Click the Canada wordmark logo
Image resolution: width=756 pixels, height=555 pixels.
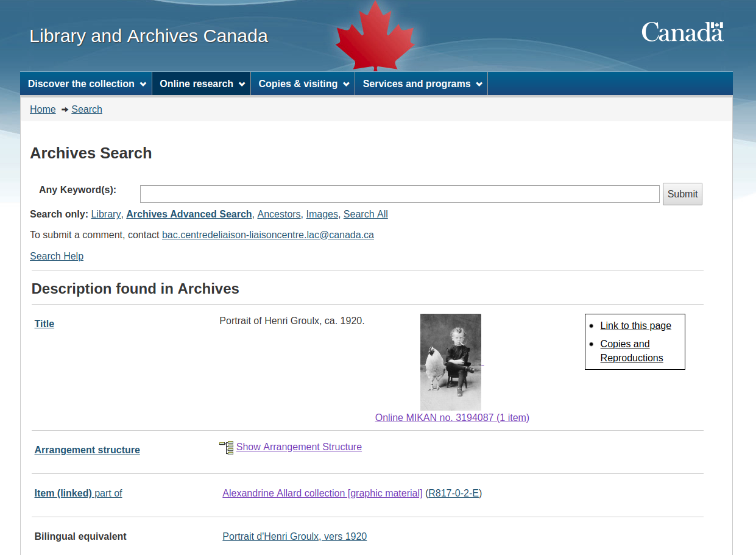coord(682,32)
